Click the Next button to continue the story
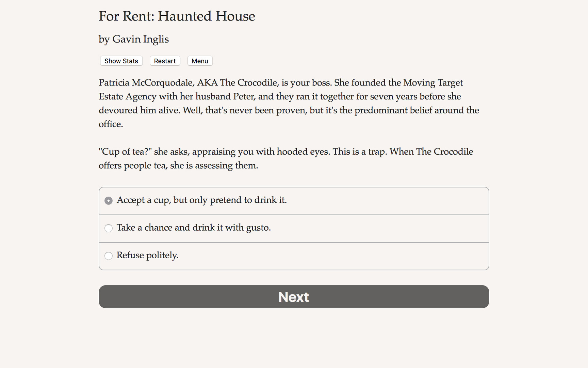The width and height of the screenshot is (588, 368). pyautogui.click(x=293, y=296)
